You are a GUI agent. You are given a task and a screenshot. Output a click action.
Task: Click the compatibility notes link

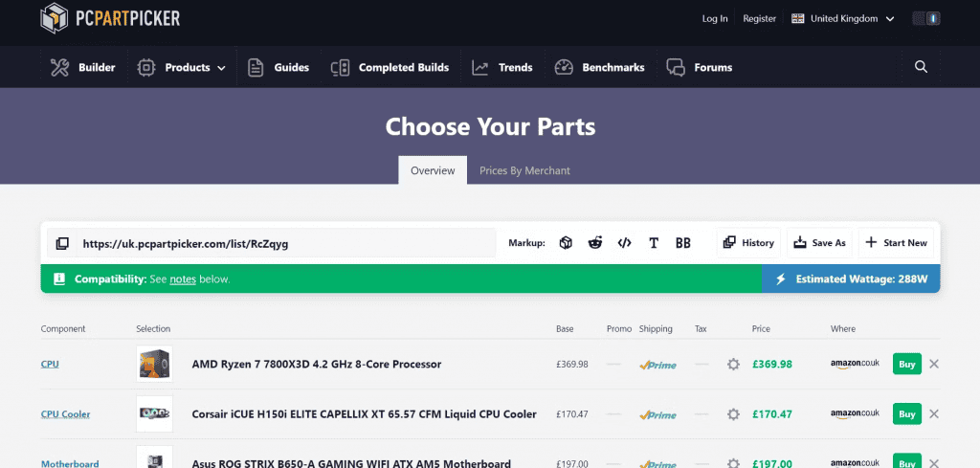[183, 279]
